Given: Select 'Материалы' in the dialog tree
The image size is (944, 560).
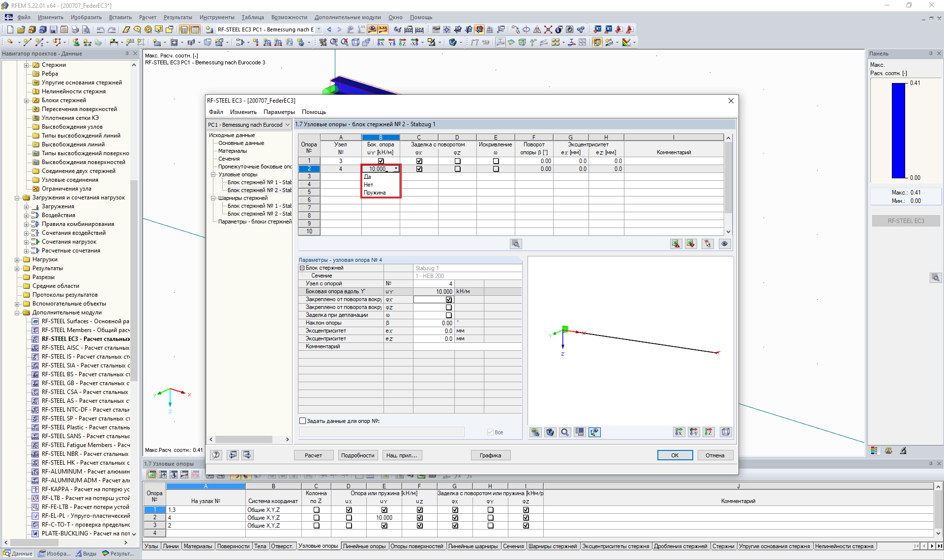Looking at the screenshot, I should pyautogui.click(x=233, y=151).
